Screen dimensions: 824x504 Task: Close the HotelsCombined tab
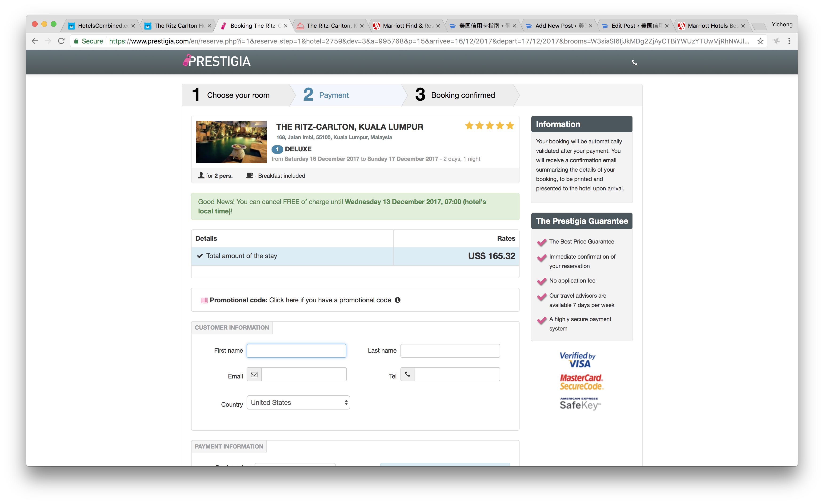click(133, 26)
